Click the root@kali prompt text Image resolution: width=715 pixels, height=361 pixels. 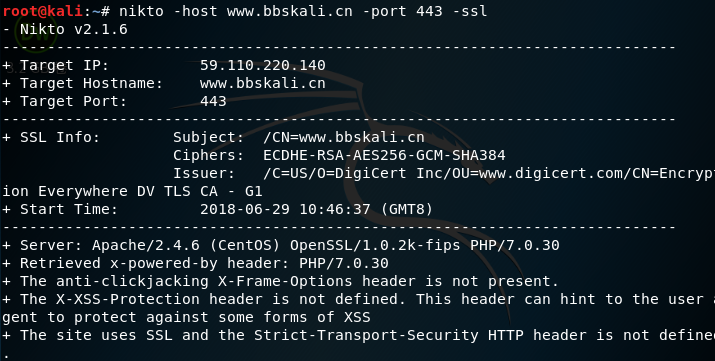42,10
